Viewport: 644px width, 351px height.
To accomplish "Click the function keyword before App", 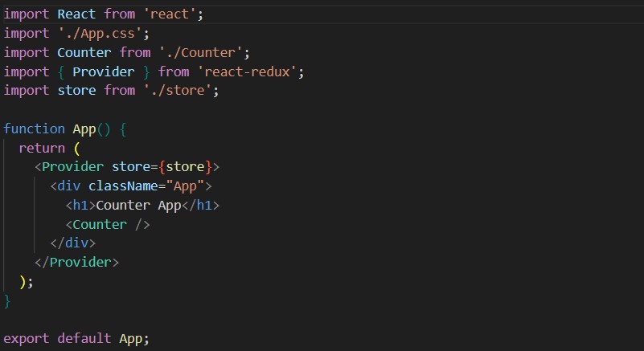I will (x=34, y=129).
